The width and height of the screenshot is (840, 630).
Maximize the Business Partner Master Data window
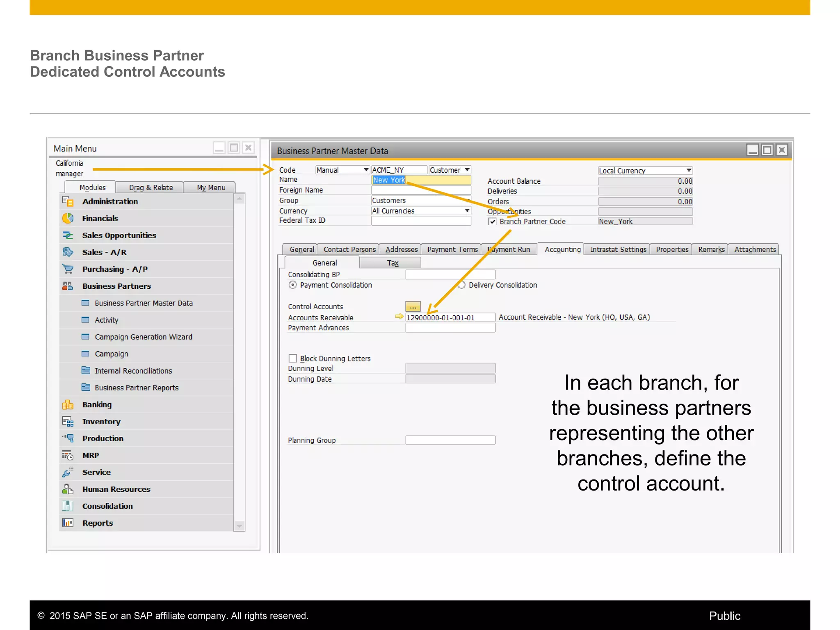767,150
